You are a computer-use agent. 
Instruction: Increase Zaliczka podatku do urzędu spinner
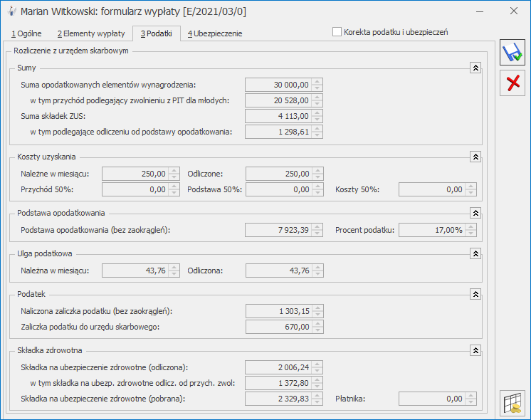(317, 324)
